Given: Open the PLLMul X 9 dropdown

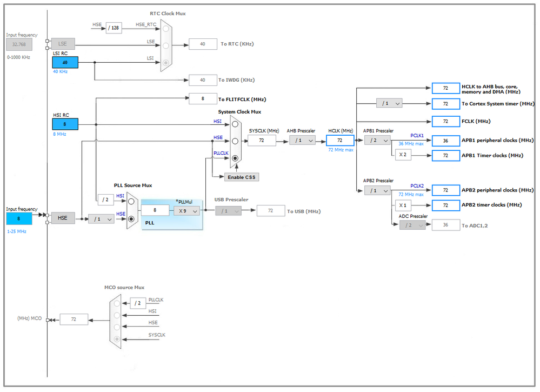Looking at the screenshot, I should [186, 211].
